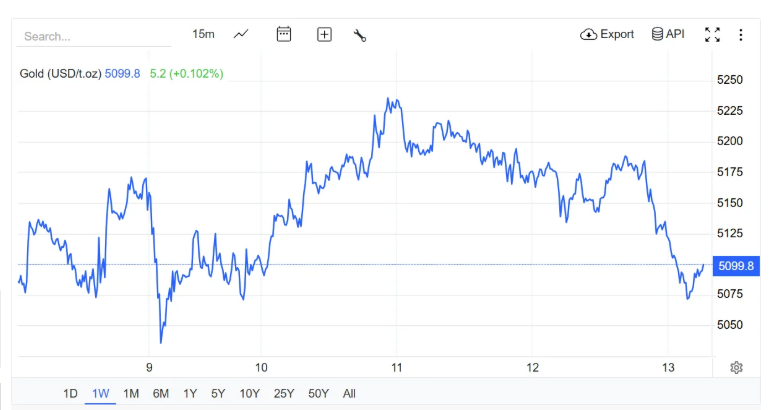This screenshot has width=779, height=410.
Task: Open the 15m interval dropdown
Action: [203, 34]
